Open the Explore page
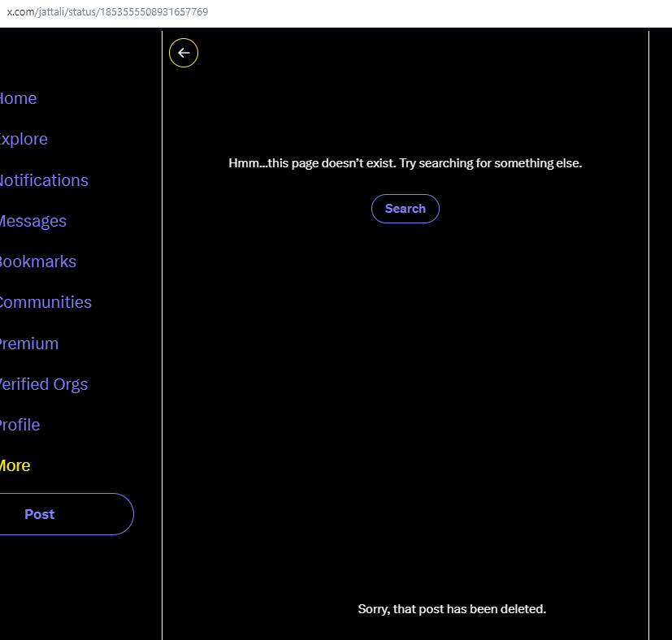Screen dimensions: 672x640 click(x=23, y=139)
